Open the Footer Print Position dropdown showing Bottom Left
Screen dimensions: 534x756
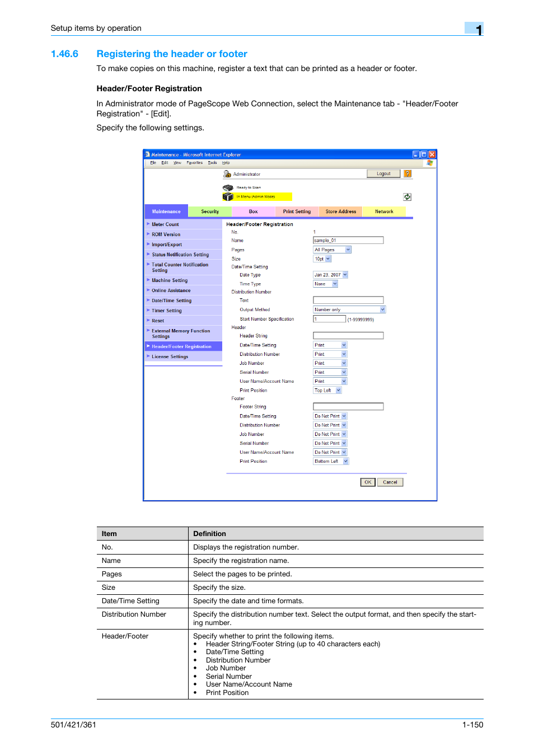331,461
